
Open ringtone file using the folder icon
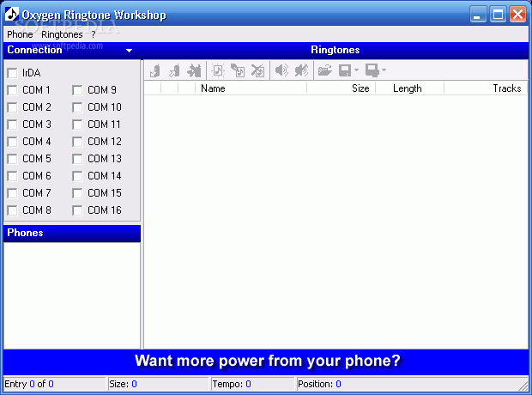(325, 70)
